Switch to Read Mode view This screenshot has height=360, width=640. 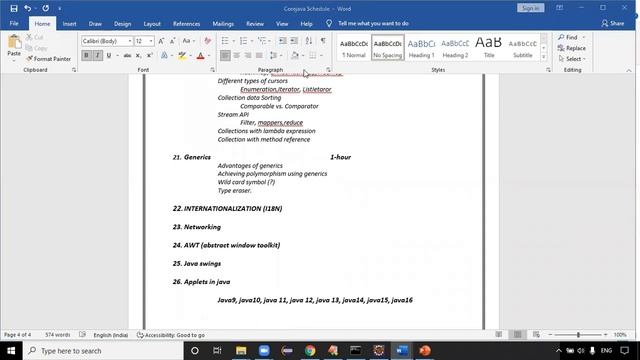[x=499, y=335]
